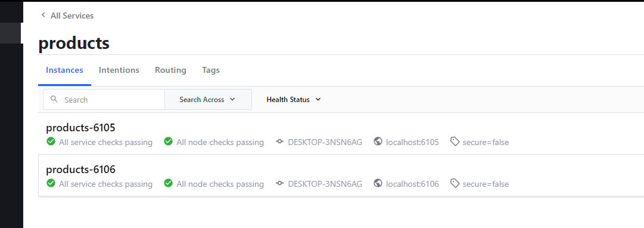This screenshot has height=228, width=644.
Task: Open the Tags tab
Action: coord(211,70)
